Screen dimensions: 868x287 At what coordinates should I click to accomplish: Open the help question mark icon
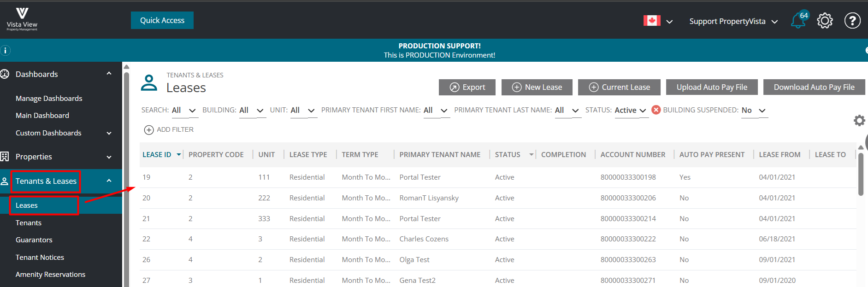(x=852, y=21)
